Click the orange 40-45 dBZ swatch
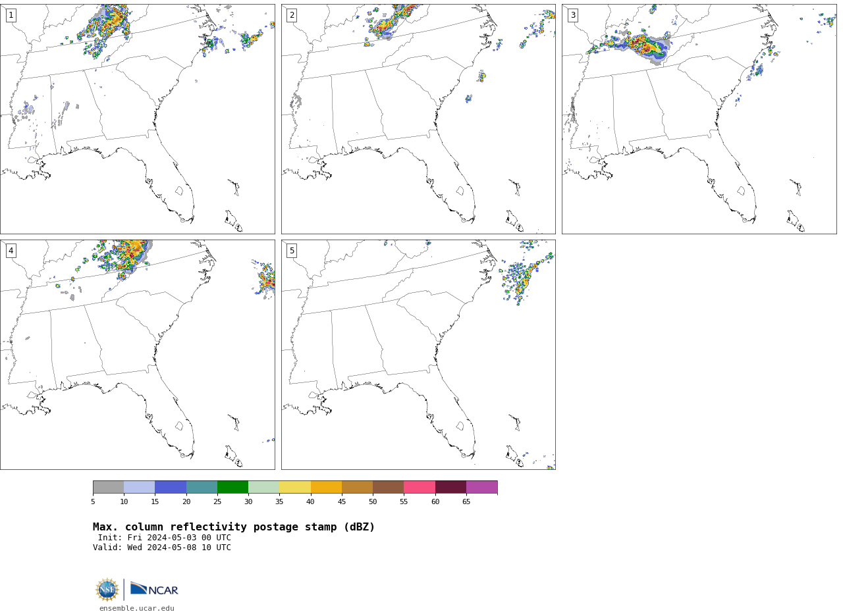Screen dimensions: 843x616 [326, 487]
